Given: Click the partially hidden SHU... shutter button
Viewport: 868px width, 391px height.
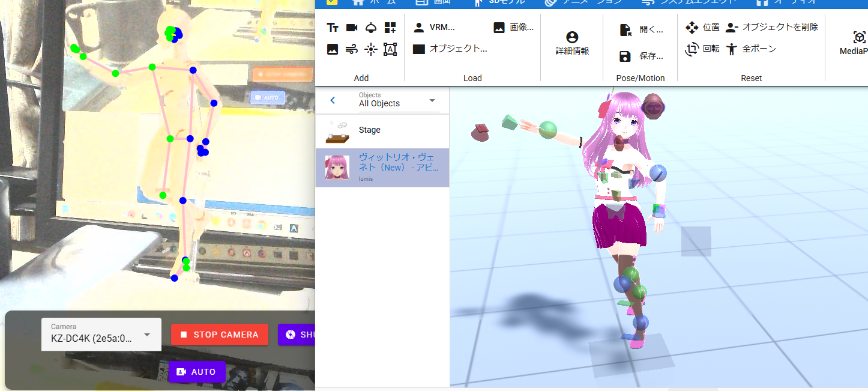Looking at the screenshot, I should (297, 335).
